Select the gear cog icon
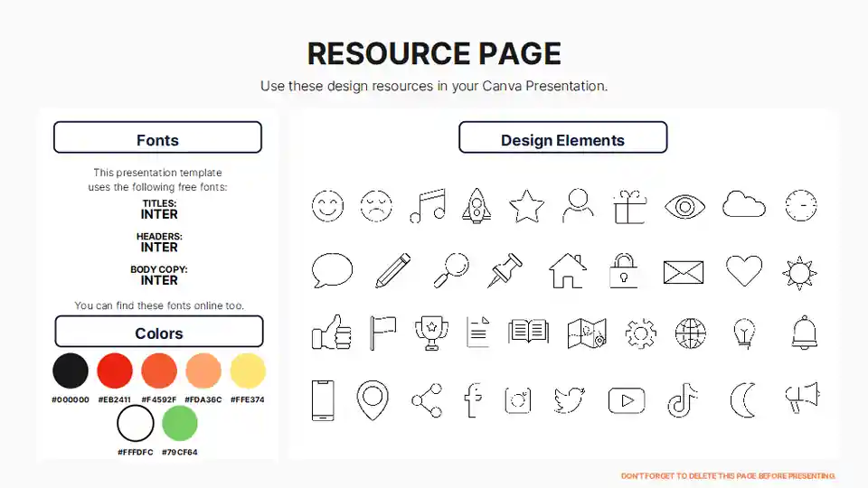 [640, 333]
